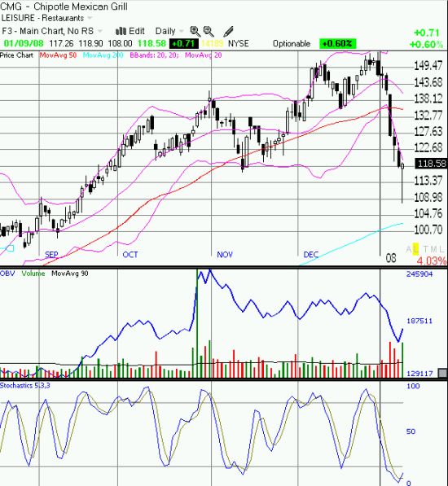This screenshot has height=486, width=448.
Task: Click the Volume indicator label
Action: (x=33, y=274)
